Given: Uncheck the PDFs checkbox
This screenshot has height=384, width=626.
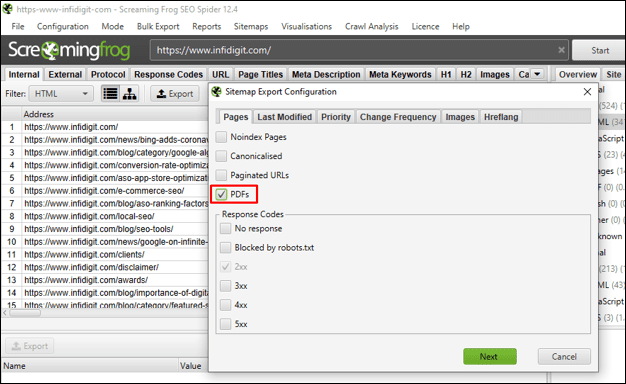Looking at the screenshot, I should tap(221, 194).
